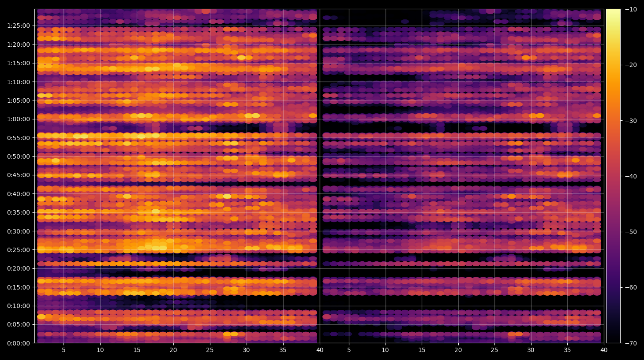Click the 0:35:00 time axis label
644x360 pixels.
click(x=19, y=212)
